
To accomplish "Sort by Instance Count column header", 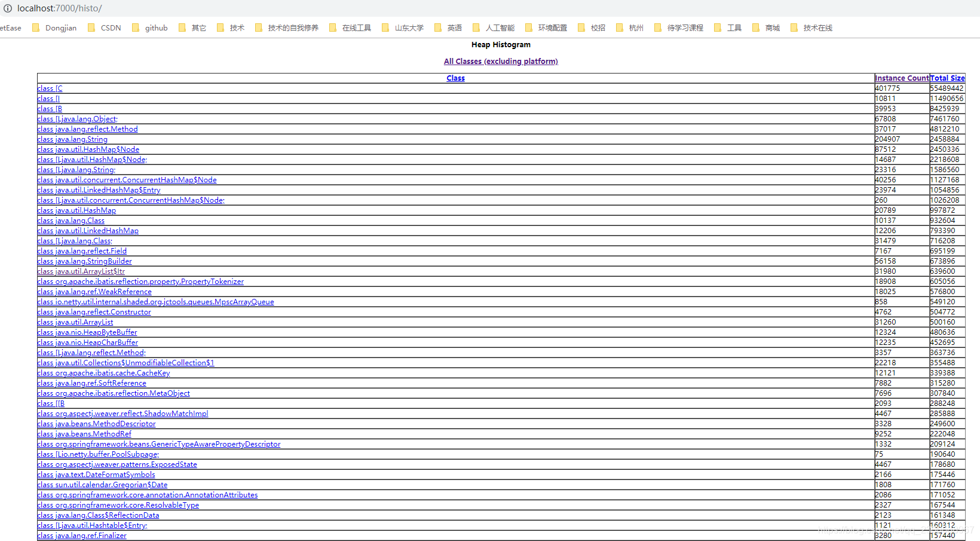I will 902,78.
